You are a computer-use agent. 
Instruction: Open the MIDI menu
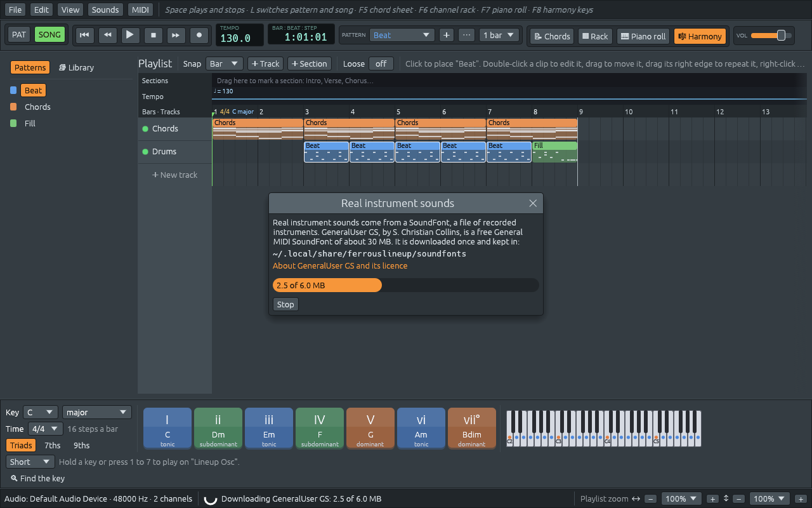coord(140,10)
